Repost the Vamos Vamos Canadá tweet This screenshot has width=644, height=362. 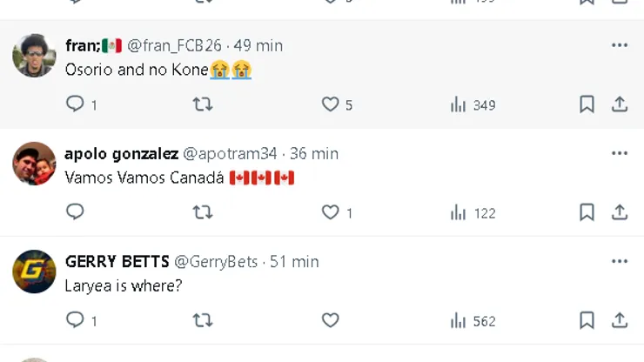tap(202, 212)
